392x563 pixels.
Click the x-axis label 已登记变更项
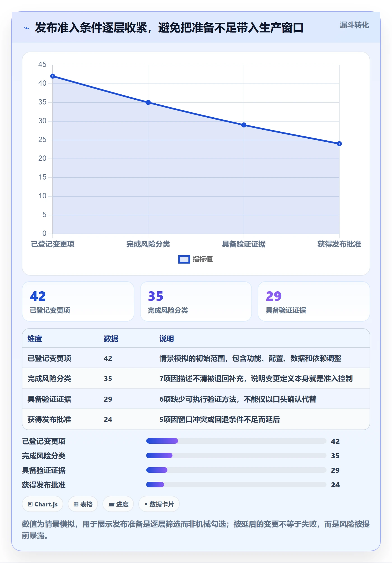[x=53, y=244]
